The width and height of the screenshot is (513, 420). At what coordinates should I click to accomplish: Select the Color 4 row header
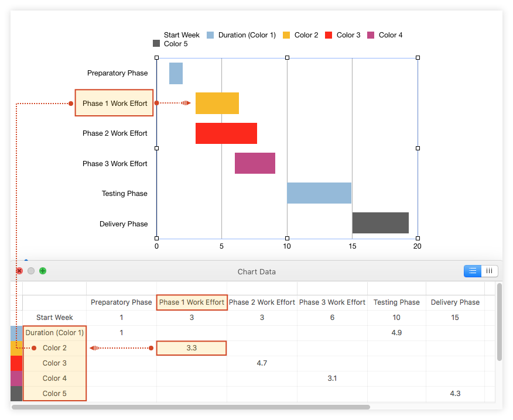click(54, 378)
